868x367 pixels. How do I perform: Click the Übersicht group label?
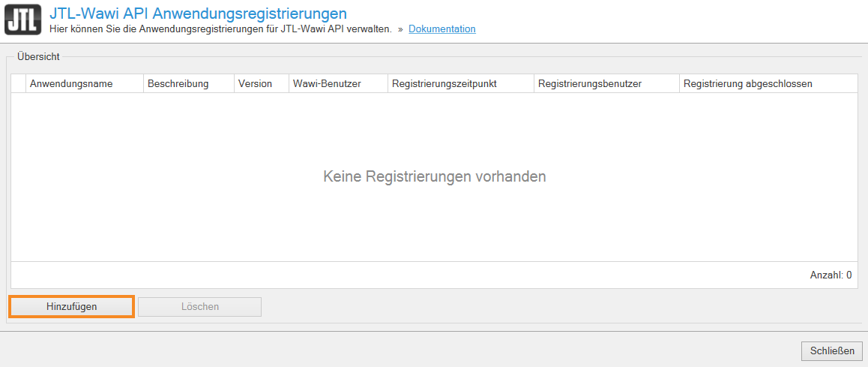click(x=39, y=56)
